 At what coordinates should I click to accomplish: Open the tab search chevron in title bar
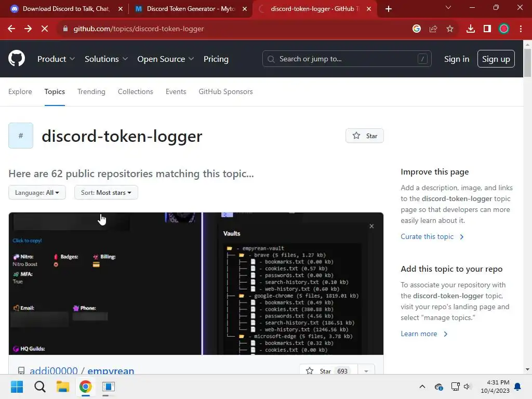point(448,7)
